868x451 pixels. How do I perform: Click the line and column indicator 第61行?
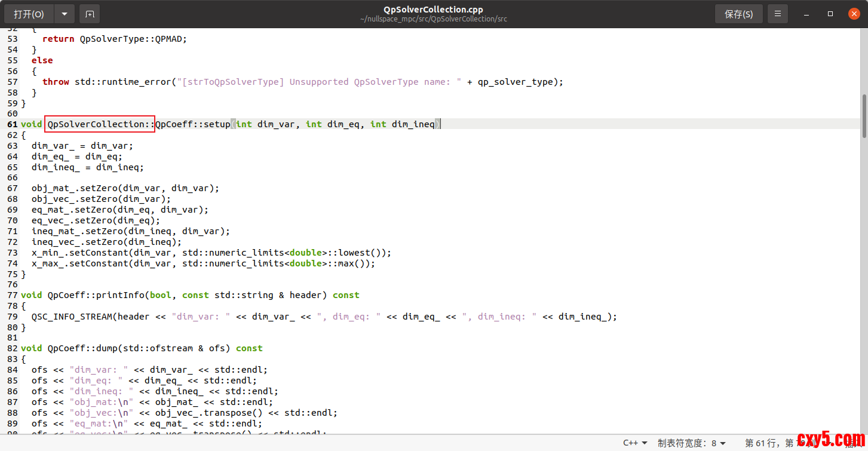point(771,443)
